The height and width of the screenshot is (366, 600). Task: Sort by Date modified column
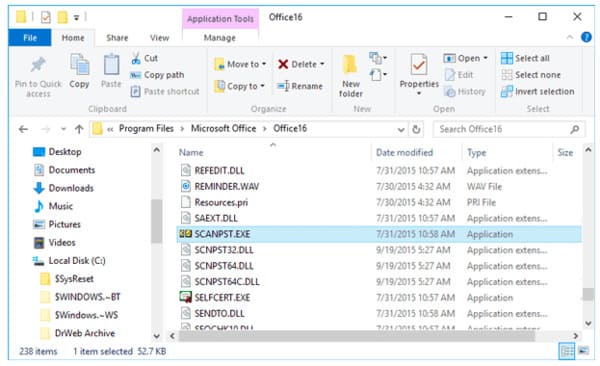[404, 152]
